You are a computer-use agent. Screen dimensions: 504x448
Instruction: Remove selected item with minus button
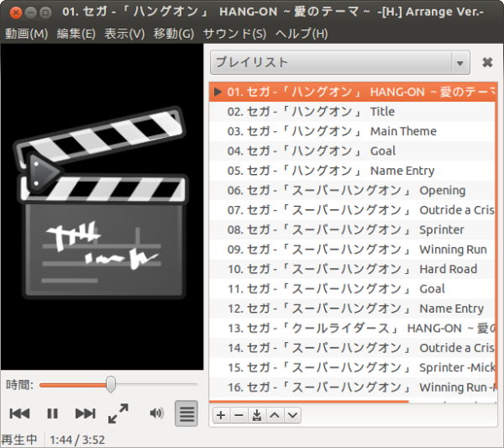tap(239, 414)
